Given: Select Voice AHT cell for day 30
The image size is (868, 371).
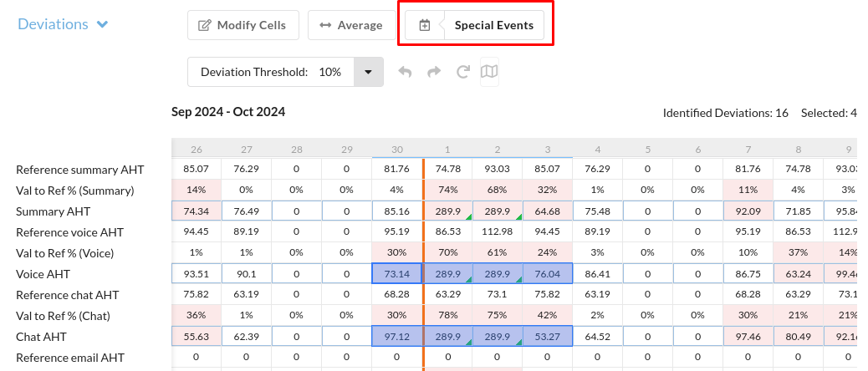Looking at the screenshot, I should click(397, 273).
